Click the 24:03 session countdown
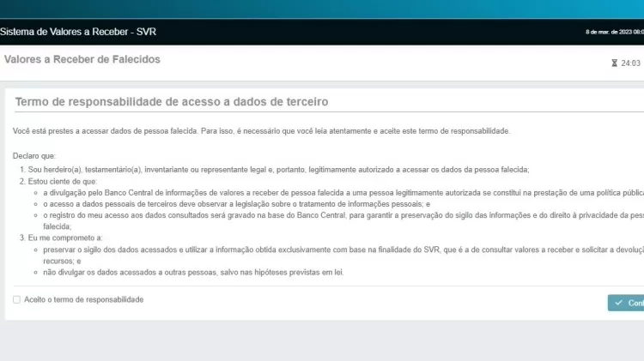 tap(631, 63)
